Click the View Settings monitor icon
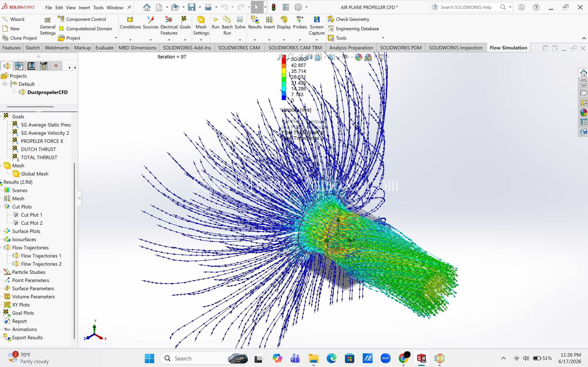This screenshot has height=367, width=588. tap(382, 57)
